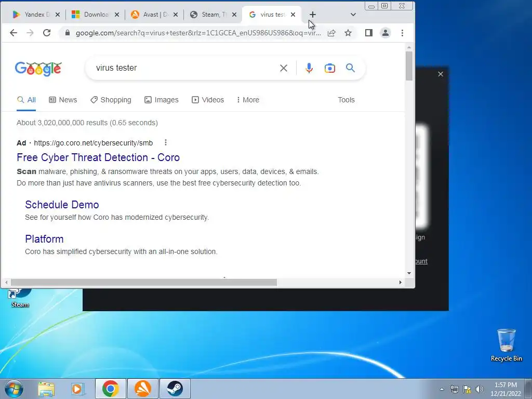Viewport: 532px width, 399px height.
Task: Open the Chrome profile avatar menu
Action: click(x=385, y=33)
